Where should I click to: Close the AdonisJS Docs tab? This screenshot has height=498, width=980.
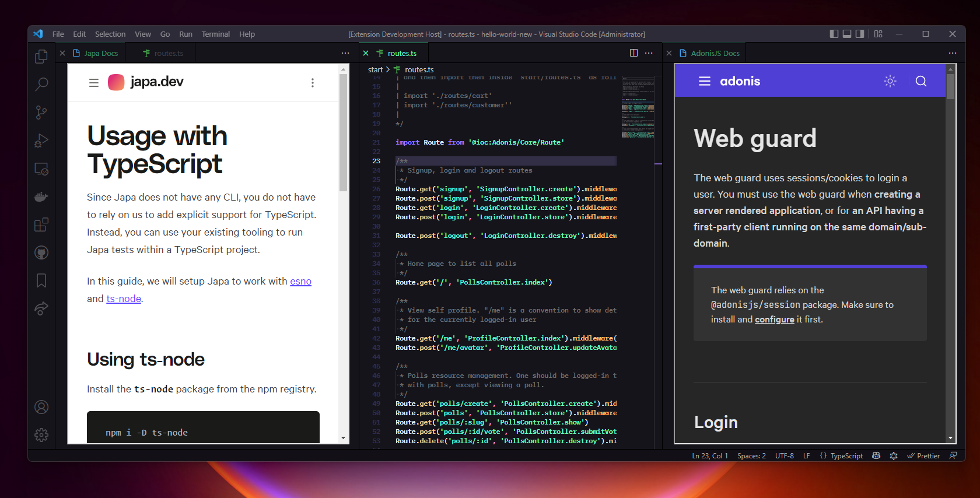coord(669,53)
